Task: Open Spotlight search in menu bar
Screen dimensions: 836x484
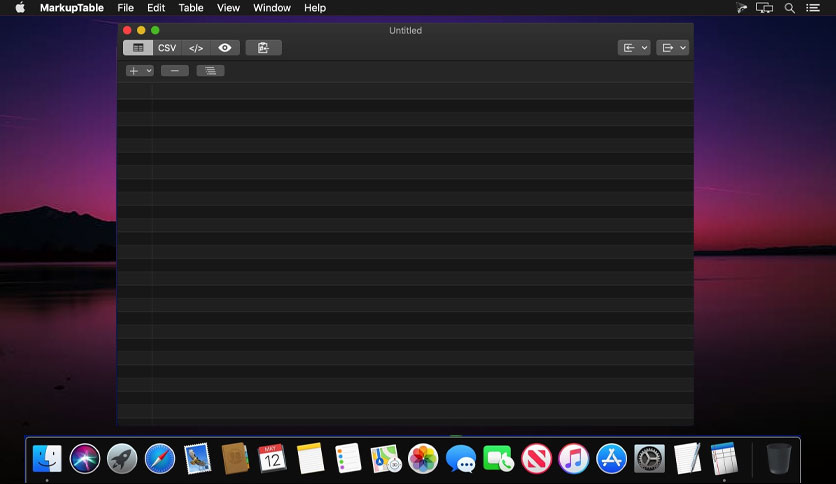Action: click(790, 8)
